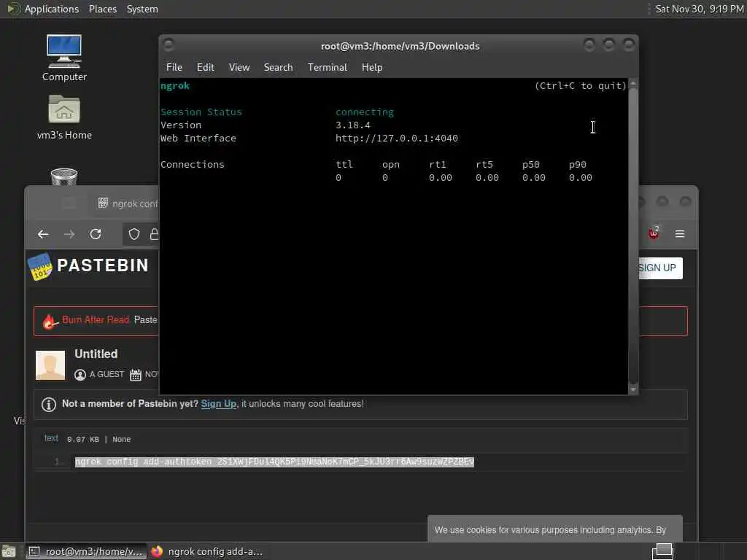The width and height of the screenshot is (747, 560).
Task: Open the uBlock extension icon in Firefox
Action: 653,233
